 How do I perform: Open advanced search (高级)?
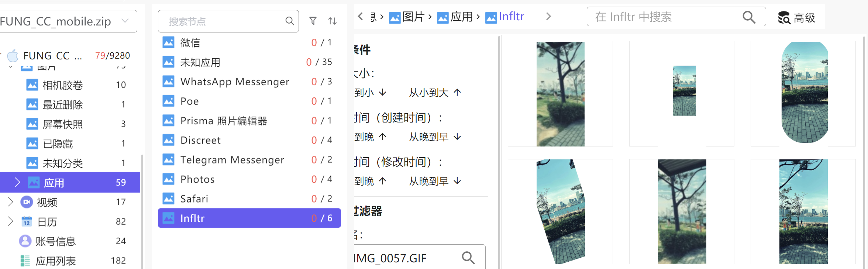tap(796, 17)
